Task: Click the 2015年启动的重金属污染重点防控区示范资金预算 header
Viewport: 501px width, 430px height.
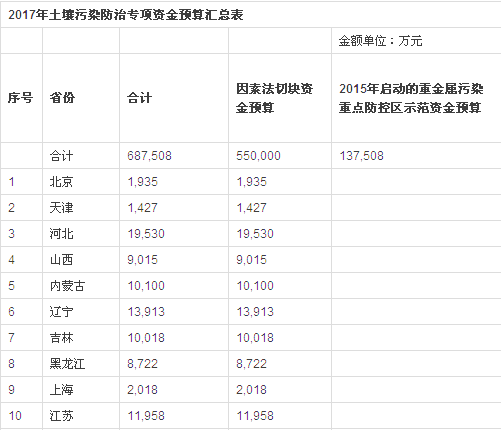Action: pos(411,98)
